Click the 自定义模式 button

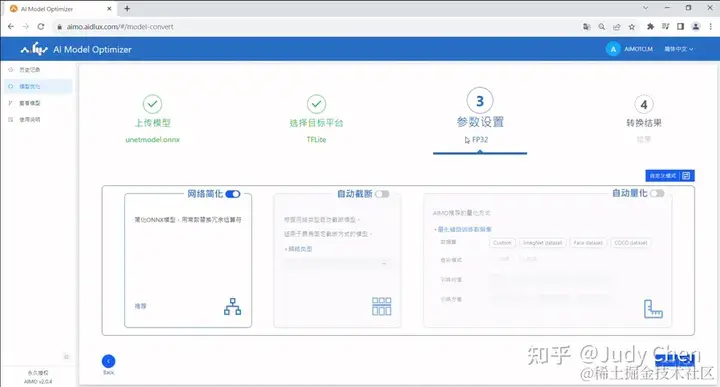[x=669, y=175]
